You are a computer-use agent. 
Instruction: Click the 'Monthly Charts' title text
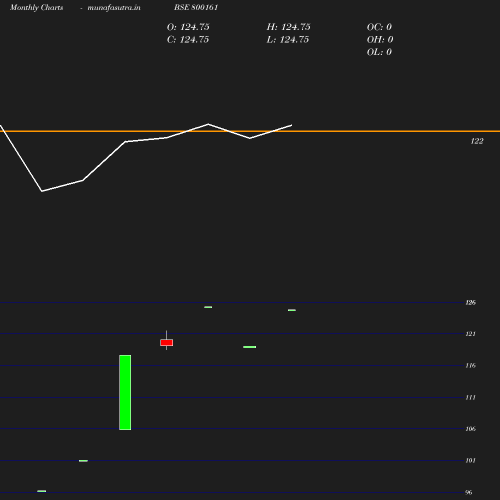(37, 7)
